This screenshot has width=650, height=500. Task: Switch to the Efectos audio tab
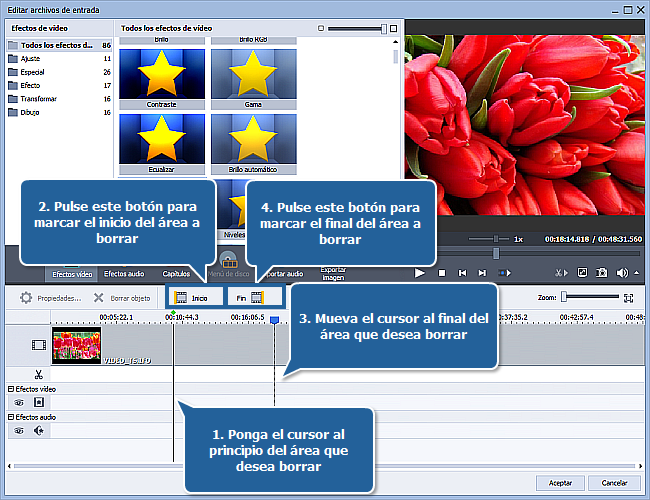pyautogui.click(x=123, y=273)
